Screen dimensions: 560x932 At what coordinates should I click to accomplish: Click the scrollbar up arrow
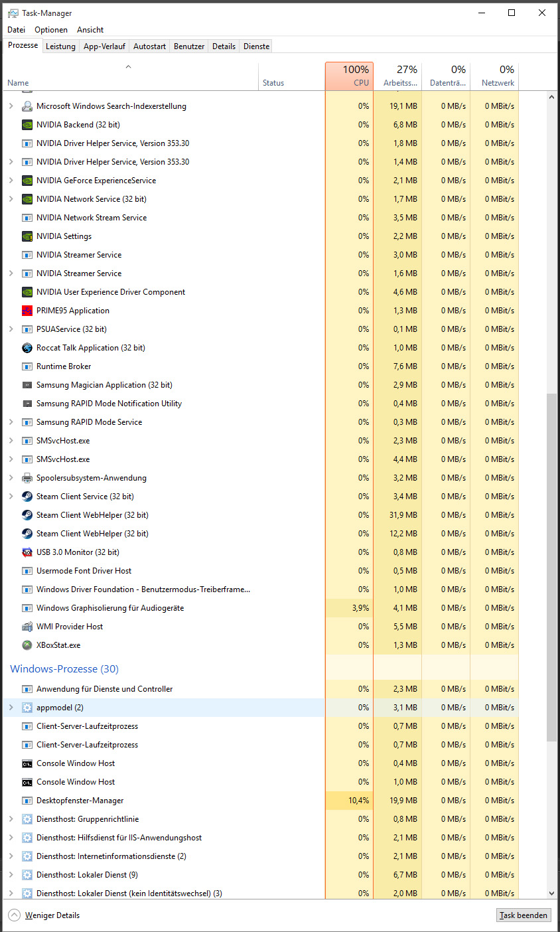coord(551,97)
